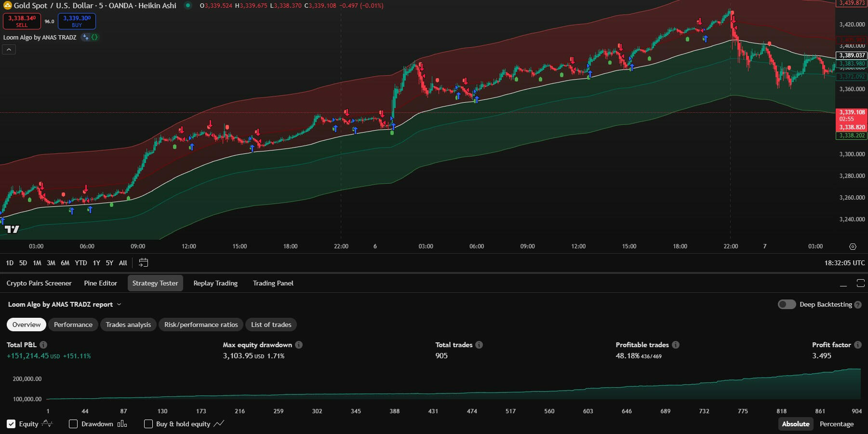Collapse the indicator legend with chevron
868x434 pixels.
tap(9, 49)
